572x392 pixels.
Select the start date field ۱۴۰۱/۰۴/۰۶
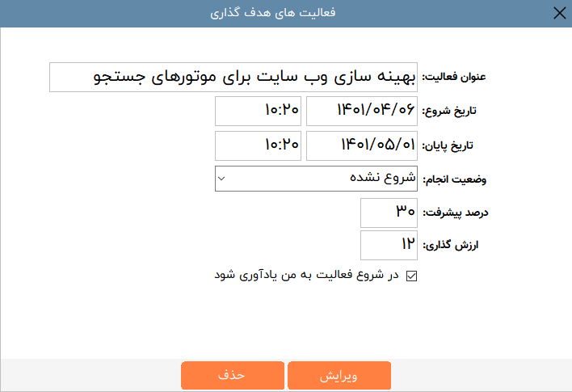point(364,111)
